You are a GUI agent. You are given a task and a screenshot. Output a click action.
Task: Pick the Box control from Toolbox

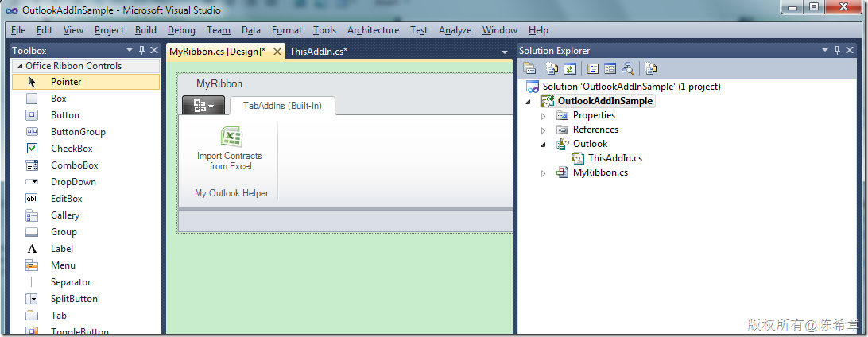[x=85, y=99]
